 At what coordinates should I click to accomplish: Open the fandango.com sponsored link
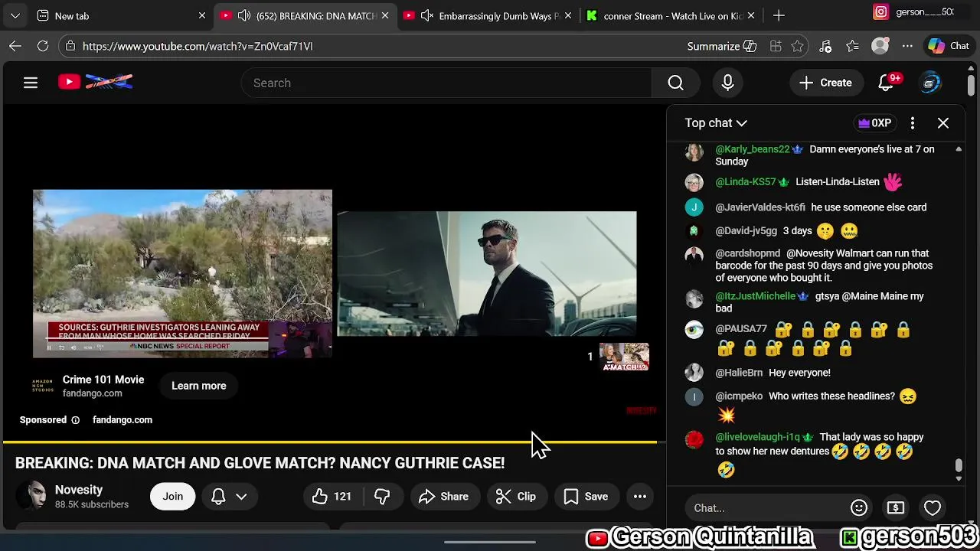[122, 419]
